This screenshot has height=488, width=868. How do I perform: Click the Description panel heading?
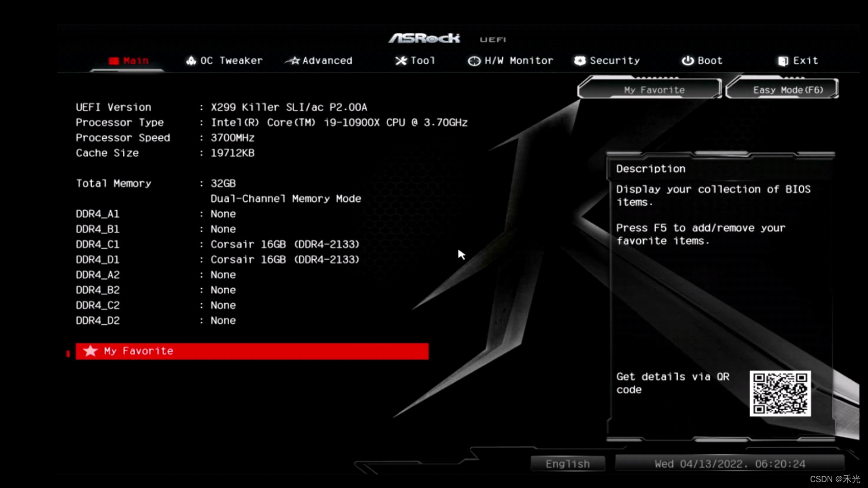651,169
